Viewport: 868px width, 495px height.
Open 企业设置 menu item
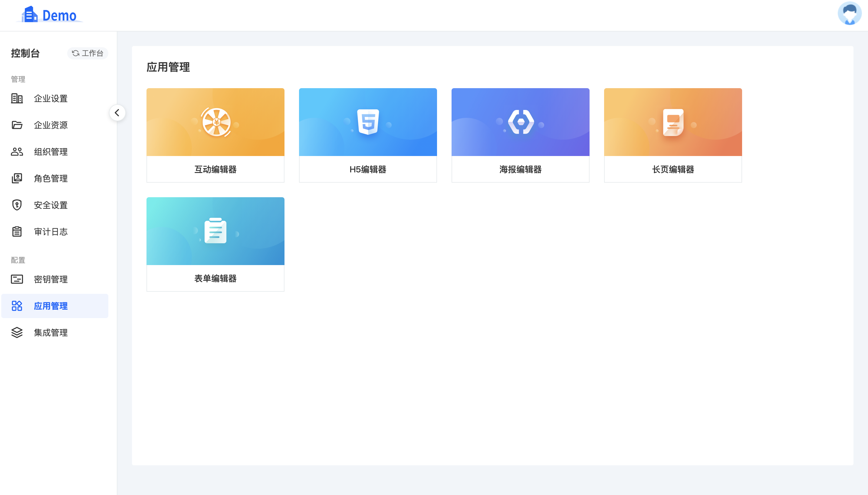[x=55, y=98]
